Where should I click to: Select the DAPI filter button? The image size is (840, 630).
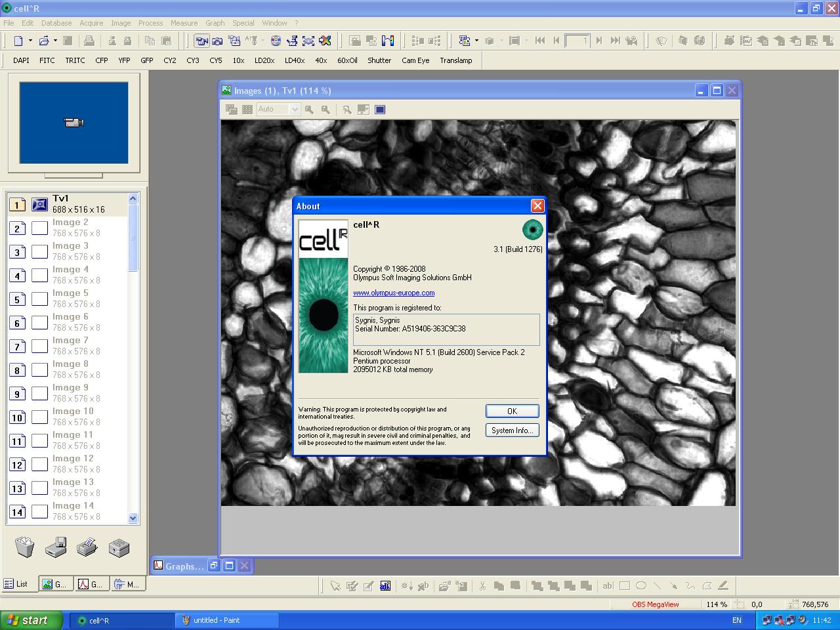20,60
